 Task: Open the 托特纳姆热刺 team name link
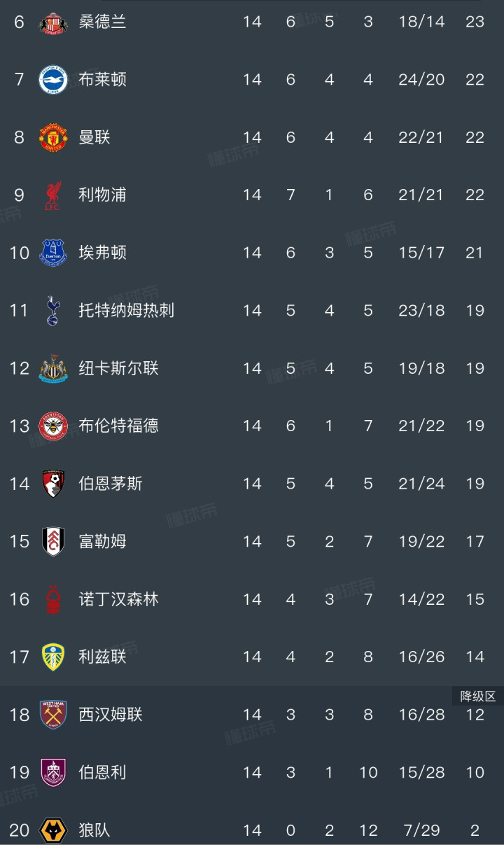pos(126,311)
